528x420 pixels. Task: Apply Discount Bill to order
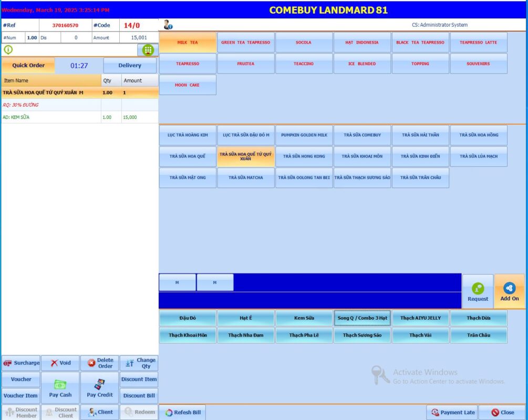tap(139, 395)
